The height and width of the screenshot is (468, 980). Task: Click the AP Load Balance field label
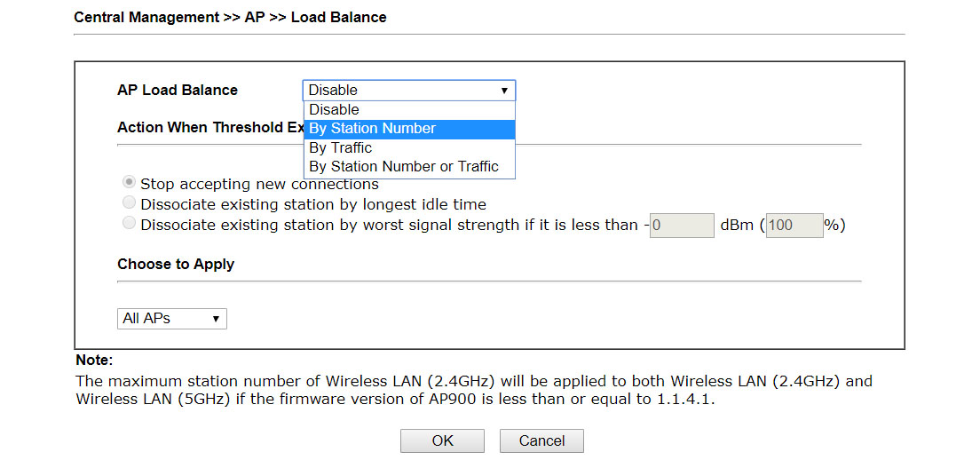pos(178,90)
